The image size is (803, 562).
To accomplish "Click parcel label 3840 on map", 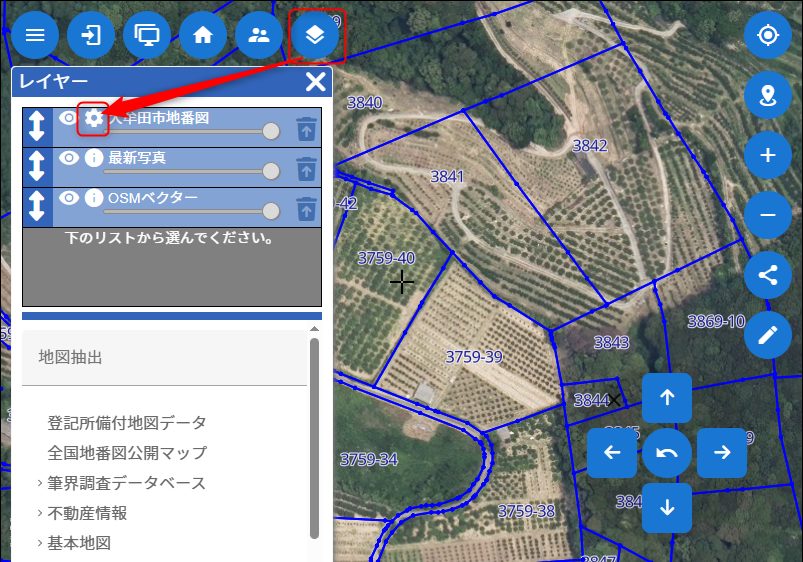I will [x=365, y=103].
